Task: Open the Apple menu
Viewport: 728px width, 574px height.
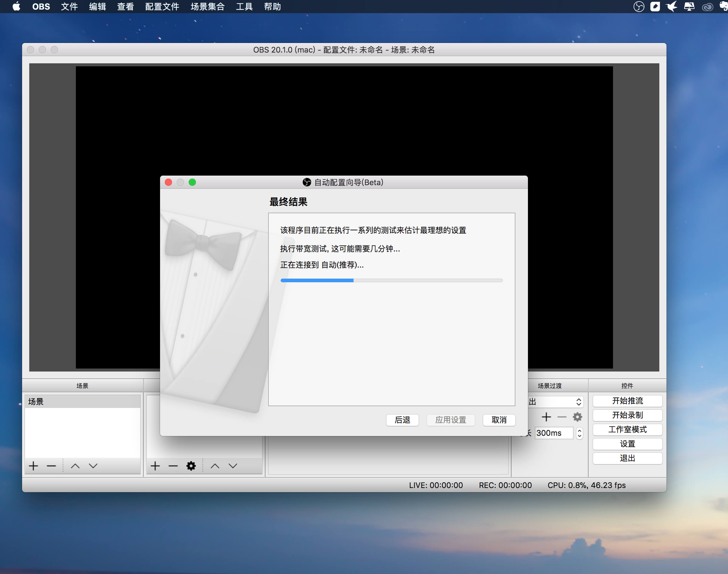Action: point(16,6)
